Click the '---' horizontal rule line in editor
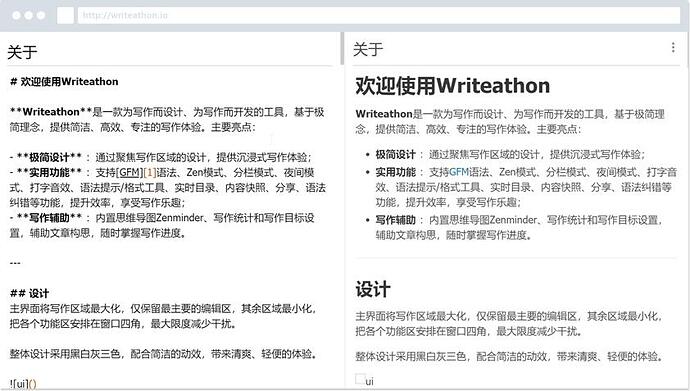Image resolution: width=690 pixels, height=391 pixels. point(15,263)
